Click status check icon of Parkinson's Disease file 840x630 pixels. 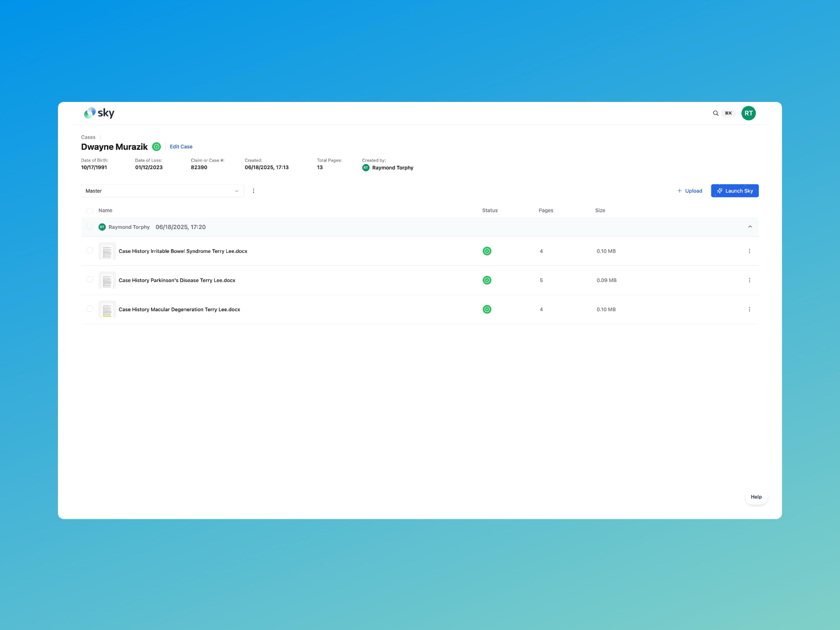coord(487,280)
